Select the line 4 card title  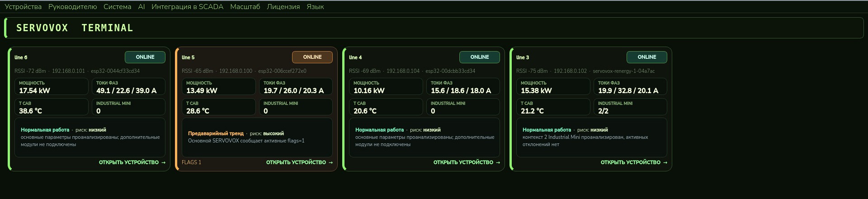pos(355,57)
